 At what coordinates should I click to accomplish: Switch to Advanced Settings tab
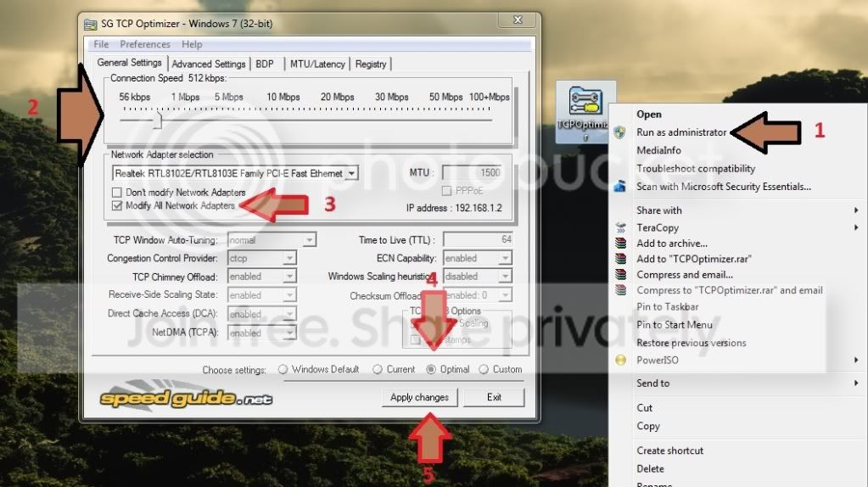[208, 64]
